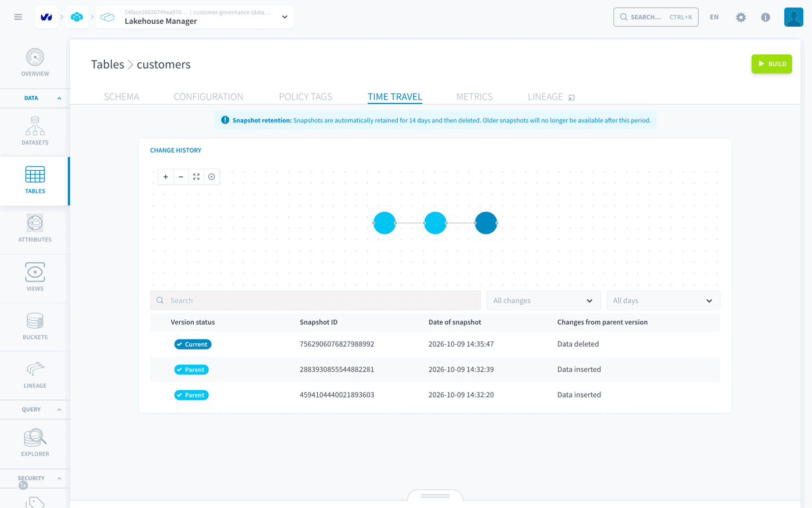Switch language with the EN button
The image size is (812, 508).
click(x=714, y=17)
